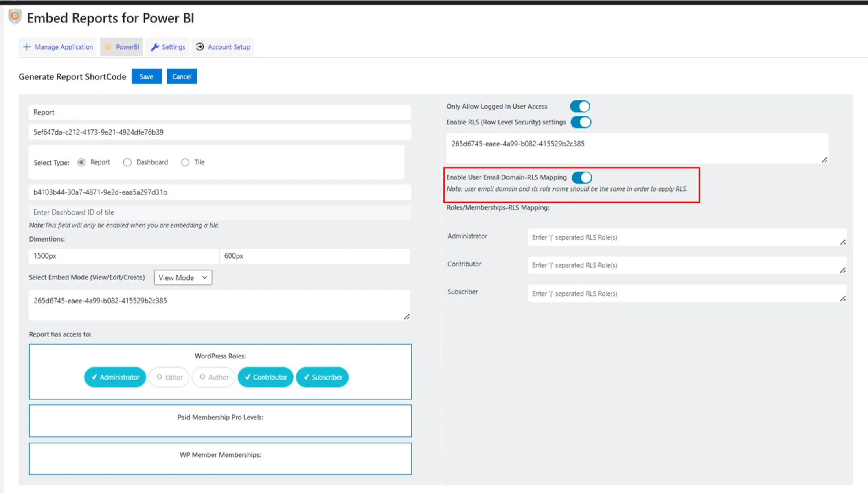Click the plus icon beside Manage Application

[x=27, y=47]
